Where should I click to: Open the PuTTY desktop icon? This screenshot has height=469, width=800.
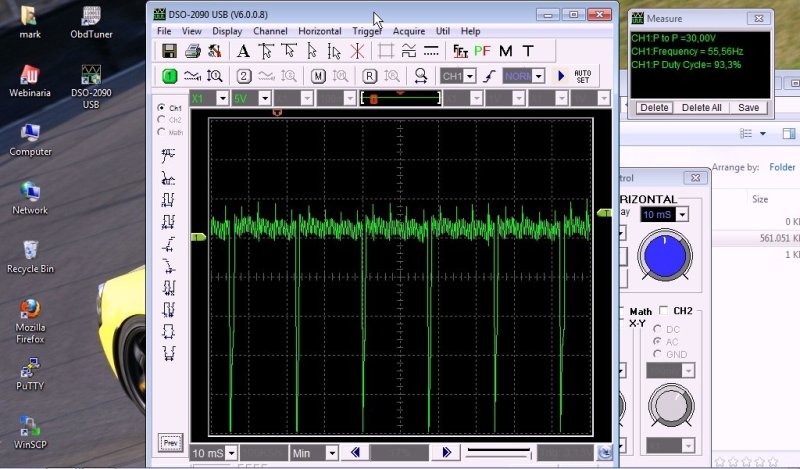(x=30, y=374)
